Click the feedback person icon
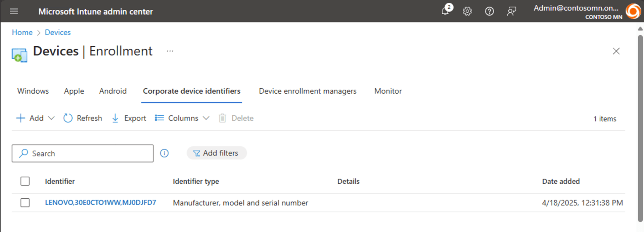 pos(511,11)
